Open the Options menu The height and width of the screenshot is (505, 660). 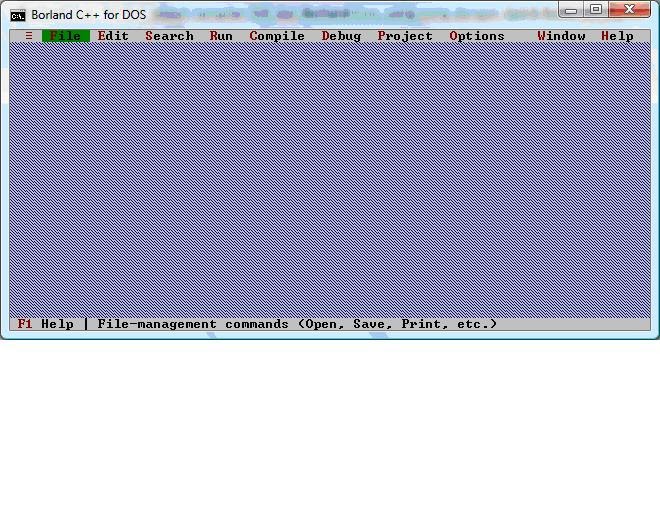click(x=476, y=36)
